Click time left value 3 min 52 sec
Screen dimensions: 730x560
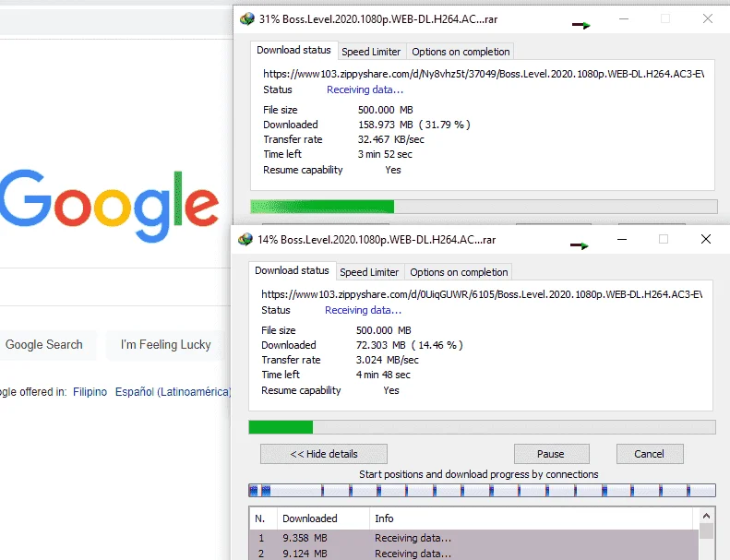[x=385, y=155]
